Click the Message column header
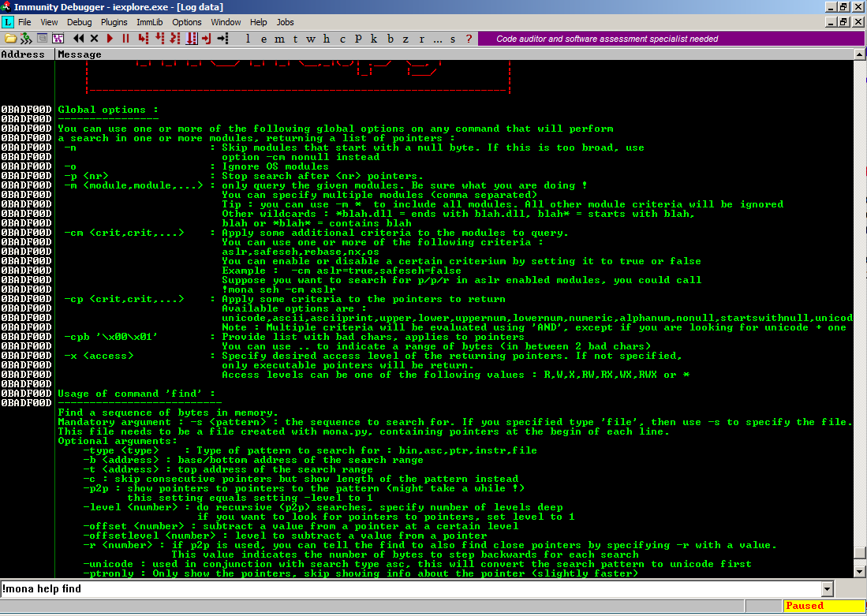The width and height of the screenshot is (867, 616). (x=454, y=54)
